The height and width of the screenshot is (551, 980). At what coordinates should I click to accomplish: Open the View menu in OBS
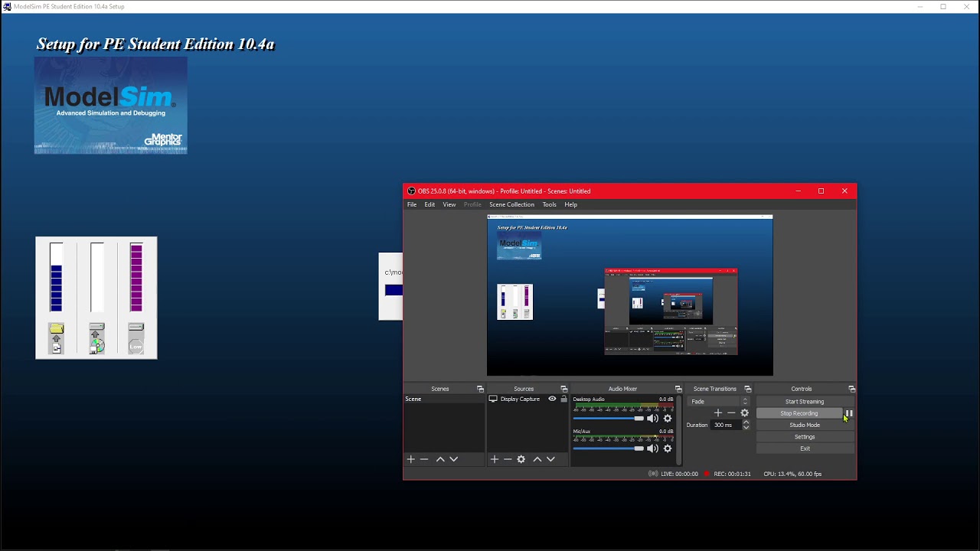point(449,204)
